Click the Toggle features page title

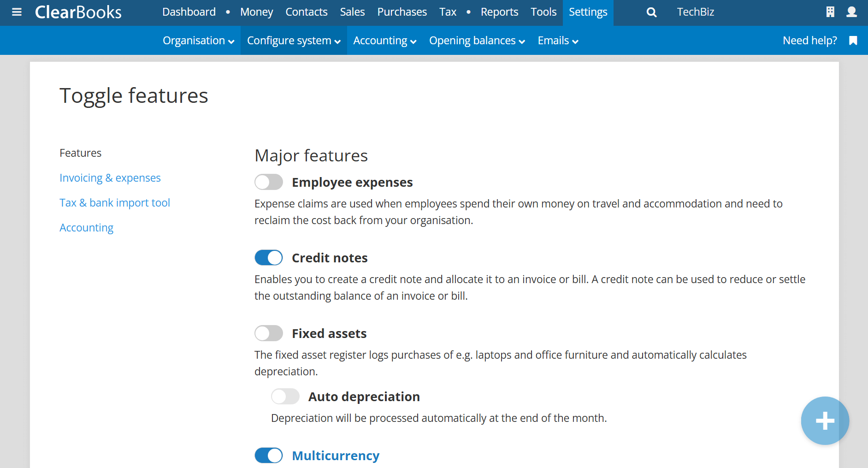click(134, 96)
